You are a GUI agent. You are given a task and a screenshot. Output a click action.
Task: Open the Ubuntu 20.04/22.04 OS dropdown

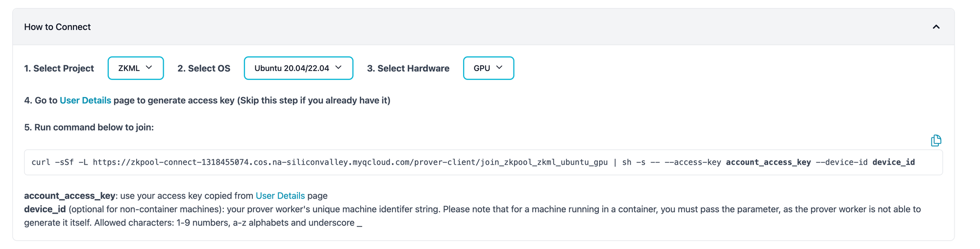click(298, 68)
